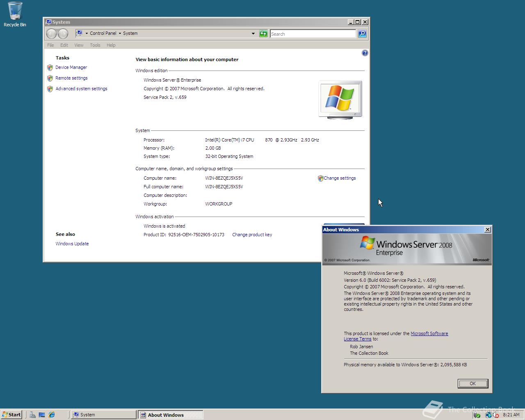The height and width of the screenshot is (420, 525).
Task: Open Advanced system settings link
Action: [x=81, y=89]
